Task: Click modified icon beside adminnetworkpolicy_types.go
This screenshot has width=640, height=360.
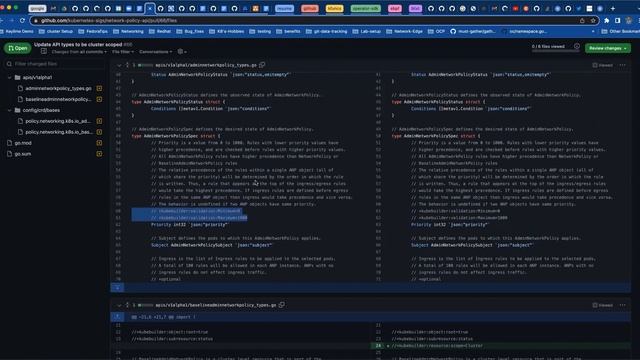Action: click(x=99, y=88)
